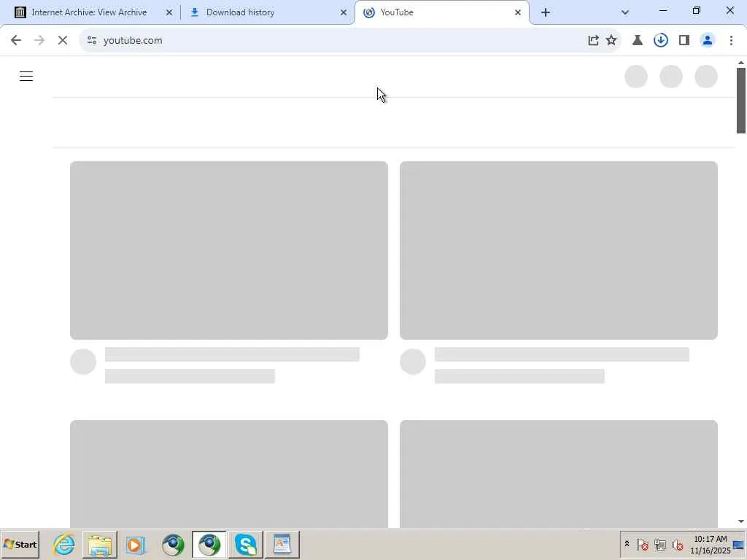Show downloads via the toolbar download icon
Screen dimensions: 747x560
[661, 41]
